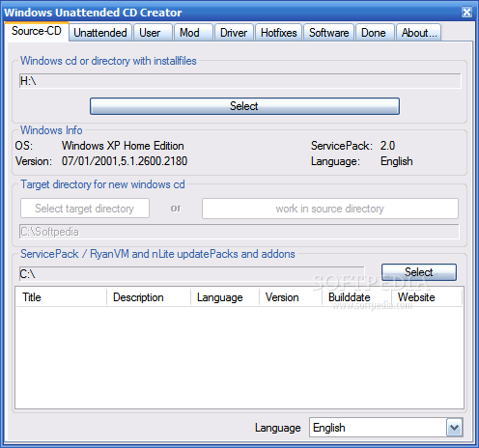Click the H:\ source path field
The height and width of the screenshot is (448, 479).
(239, 81)
